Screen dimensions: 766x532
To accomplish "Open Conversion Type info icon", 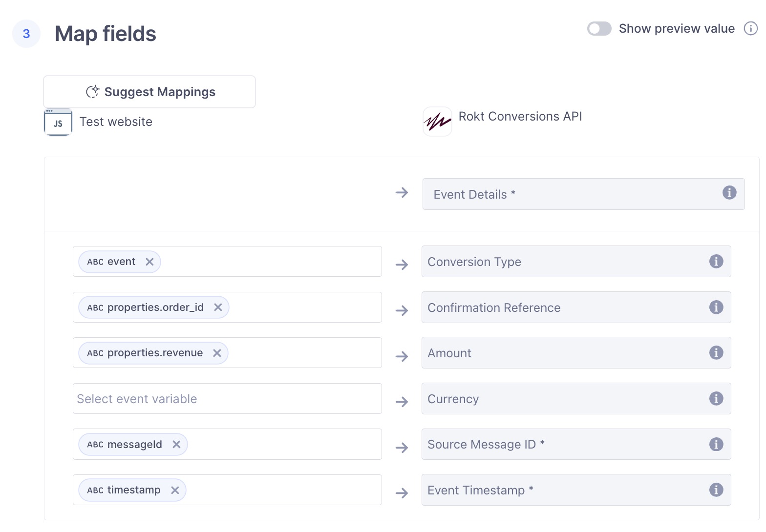I will point(716,262).
